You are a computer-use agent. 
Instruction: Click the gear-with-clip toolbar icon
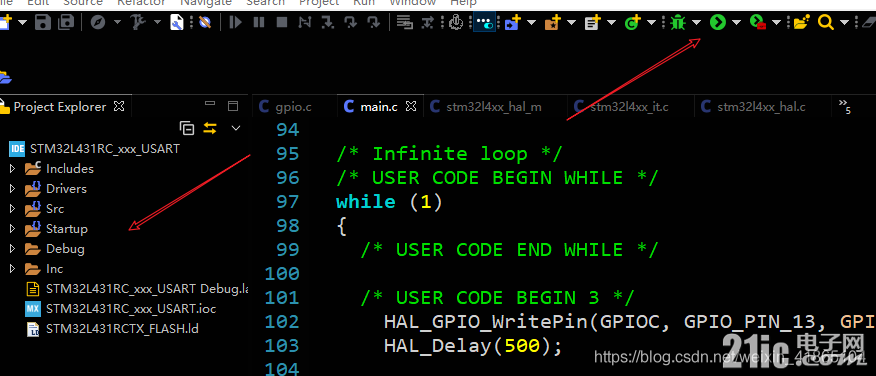(456, 22)
